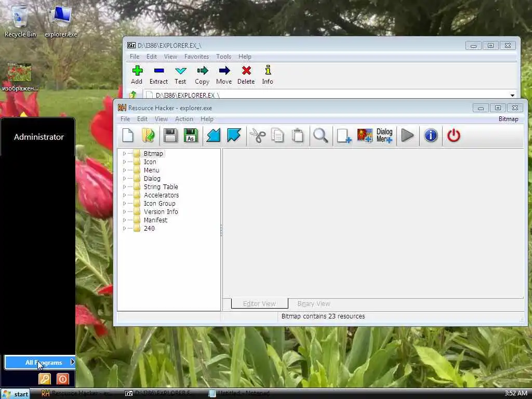Paste using the clipboard toolbar icon
The image size is (532, 399).
(x=298, y=136)
